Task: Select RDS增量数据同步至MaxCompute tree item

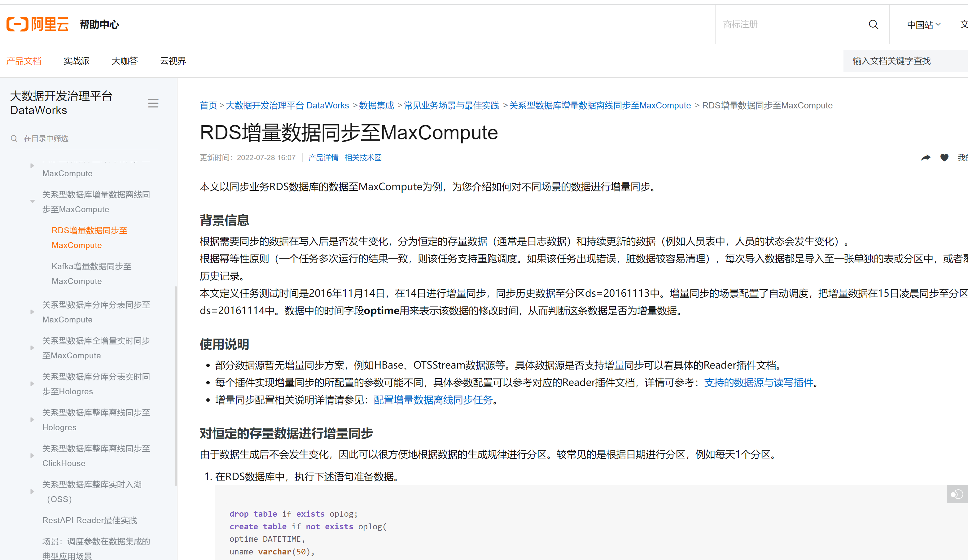Action: click(x=90, y=238)
